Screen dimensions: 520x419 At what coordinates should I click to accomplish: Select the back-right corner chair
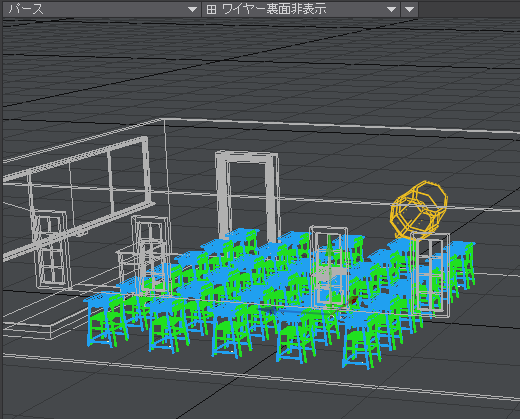pos(463,264)
